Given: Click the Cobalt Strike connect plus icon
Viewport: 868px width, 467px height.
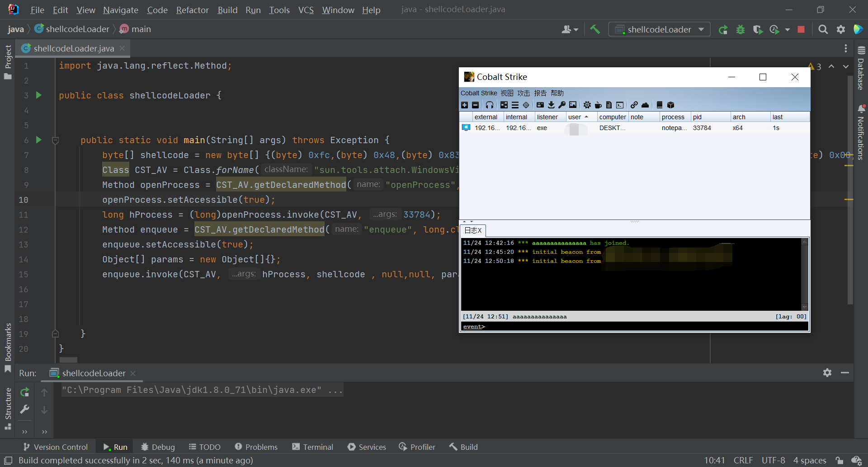Looking at the screenshot, I should (x=464, y=105).
